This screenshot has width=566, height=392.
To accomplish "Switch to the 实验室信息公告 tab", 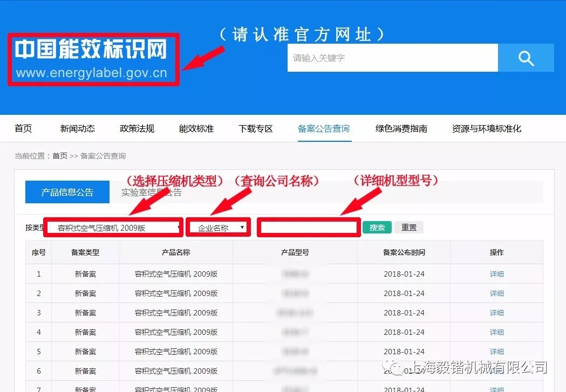I will click(x=152, y=191).
